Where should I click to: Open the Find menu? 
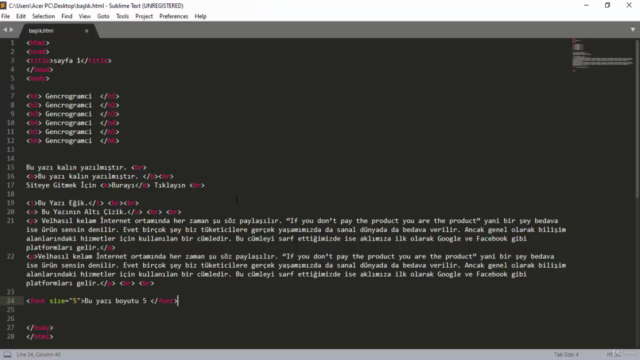pos(67,16)
